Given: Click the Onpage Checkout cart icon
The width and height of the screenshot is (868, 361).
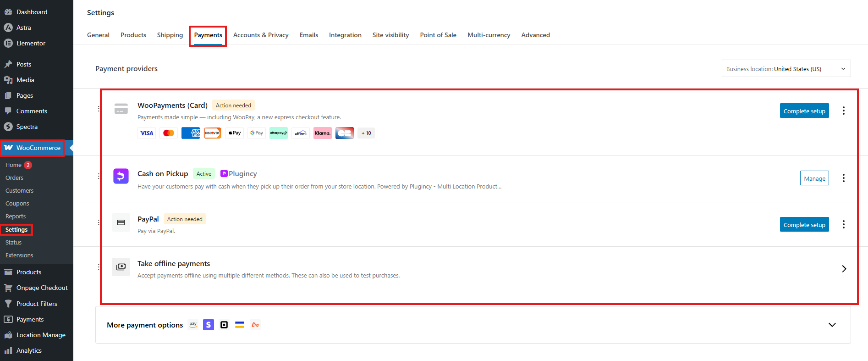Looking at the screenshot, I should pos(8,288).
